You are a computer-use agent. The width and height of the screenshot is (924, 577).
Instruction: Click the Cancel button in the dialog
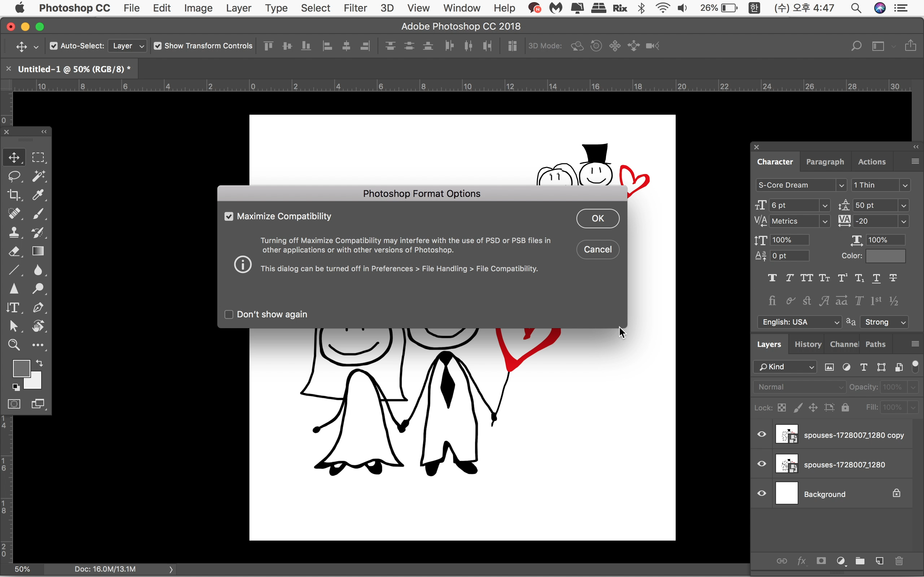598,250
